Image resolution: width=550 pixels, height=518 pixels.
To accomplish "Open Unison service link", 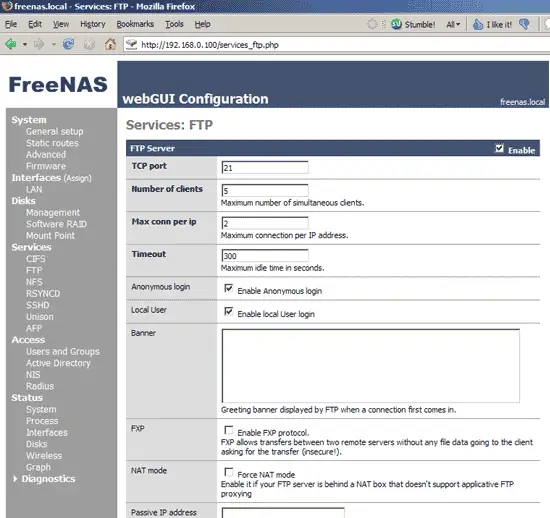I will tap(40, 317).
